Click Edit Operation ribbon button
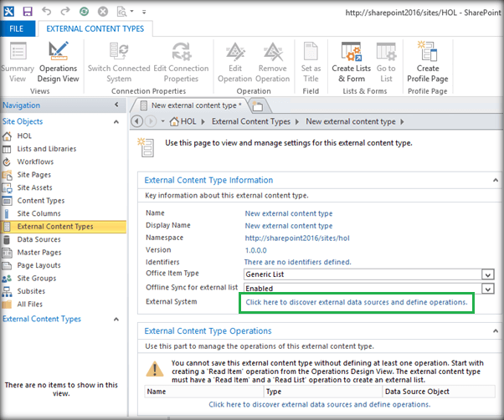 235,62
